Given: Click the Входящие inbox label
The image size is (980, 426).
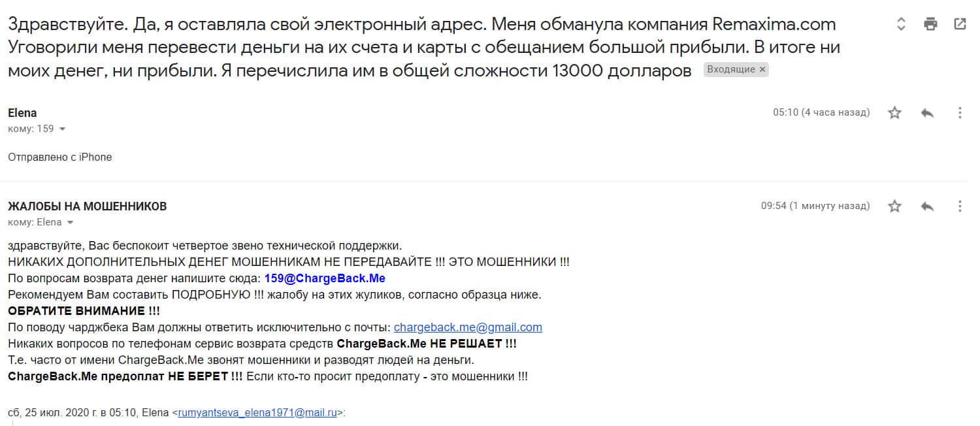Looking at the screenshot, I should [731, 70].
